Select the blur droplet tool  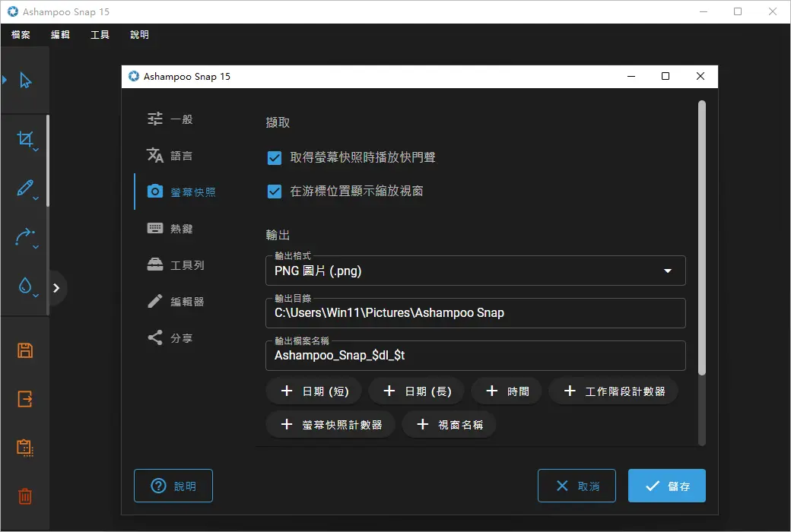[24, 286]
